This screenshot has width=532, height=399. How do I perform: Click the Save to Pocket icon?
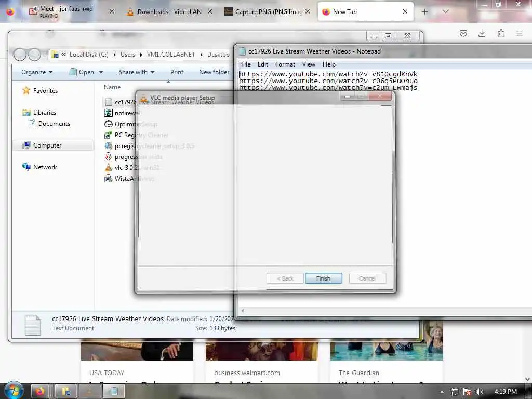(463, 33)
